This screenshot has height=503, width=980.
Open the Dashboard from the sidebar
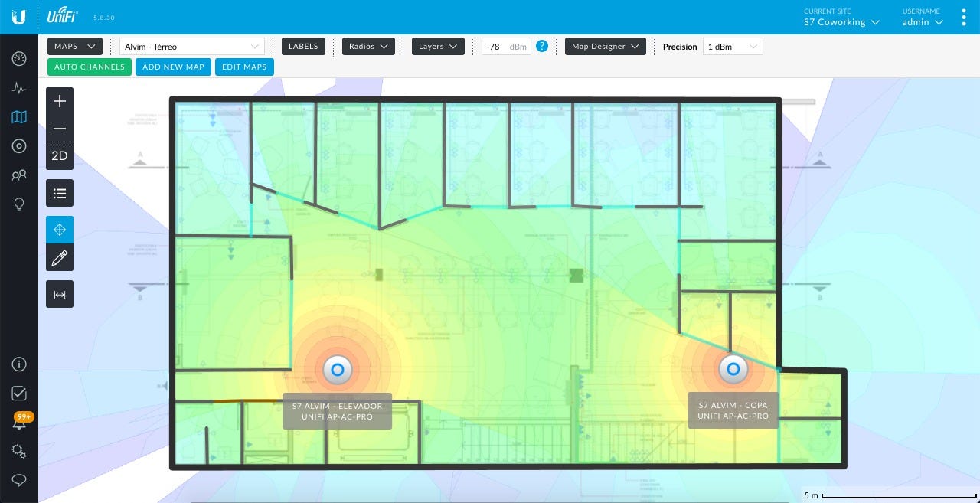click(x=19, y=59)
